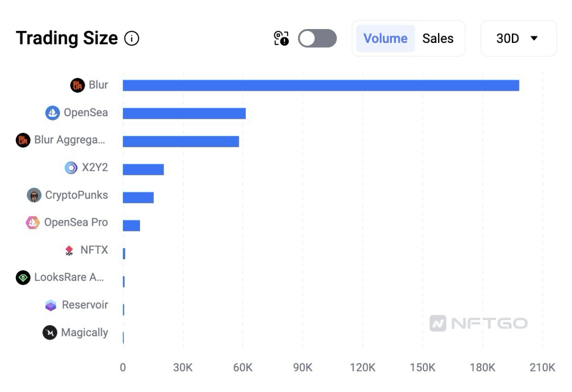The width and height of the screenshot is (572, 392).
Task: Click the Magically logo icon
Action: [x=50, y=332]
